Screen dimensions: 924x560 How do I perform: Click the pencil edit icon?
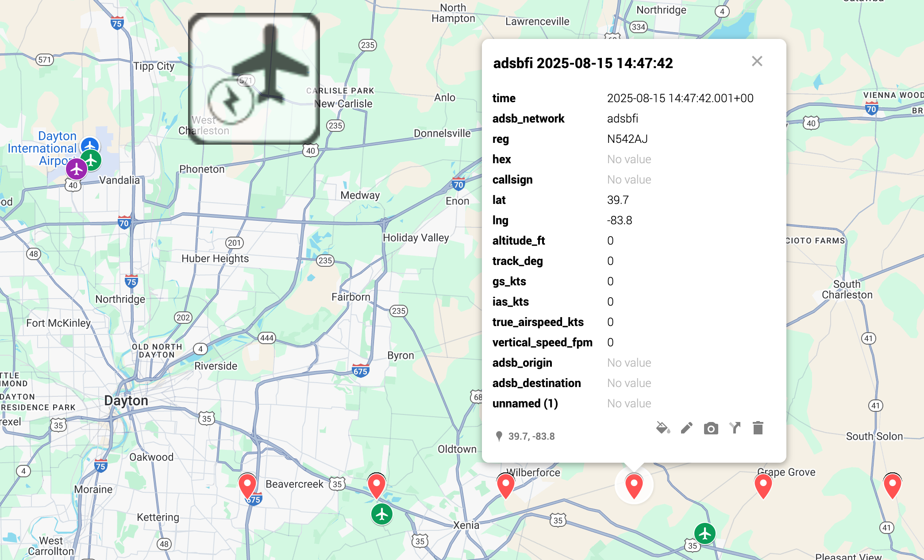point(686,428)
